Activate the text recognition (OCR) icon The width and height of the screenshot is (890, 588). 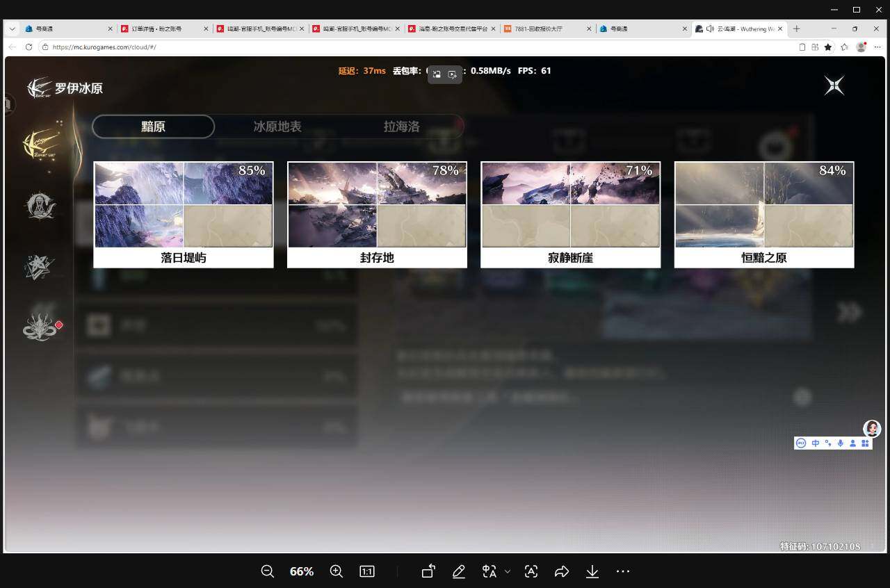pos(531,571)
